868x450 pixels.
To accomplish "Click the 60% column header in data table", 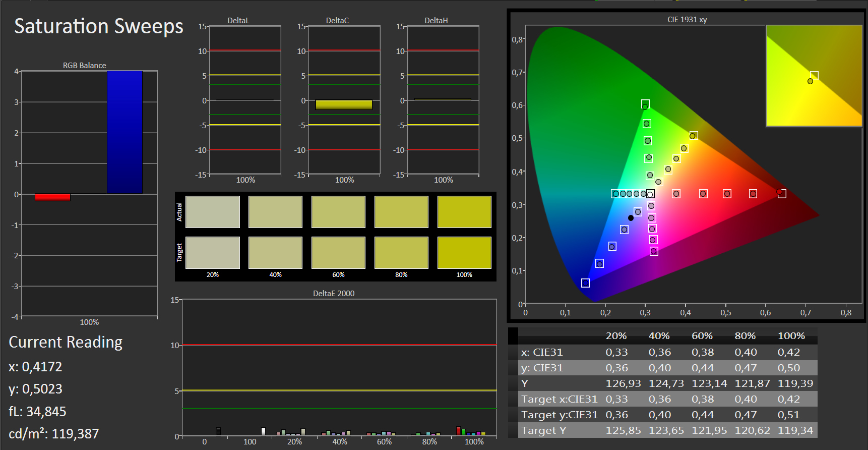I will (x=702, y=336).
